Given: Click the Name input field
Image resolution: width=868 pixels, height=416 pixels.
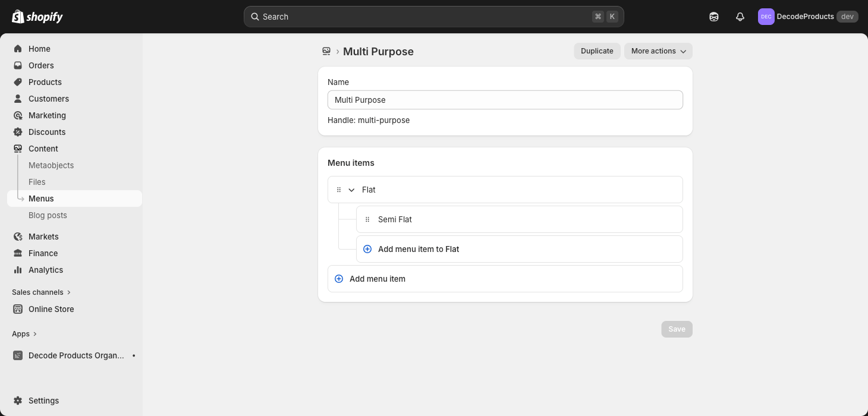Looking at the screenshot, I should [505, 100].
